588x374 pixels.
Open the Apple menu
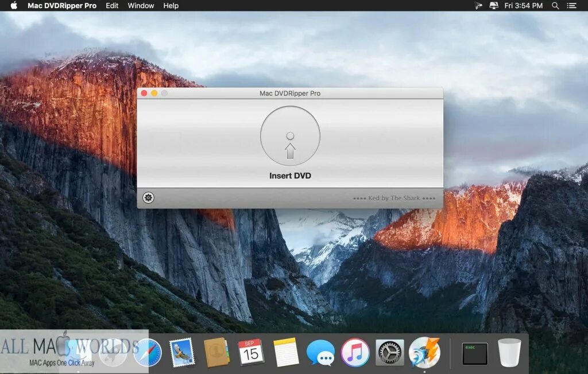pyautogui.click(x=14, y=6)
